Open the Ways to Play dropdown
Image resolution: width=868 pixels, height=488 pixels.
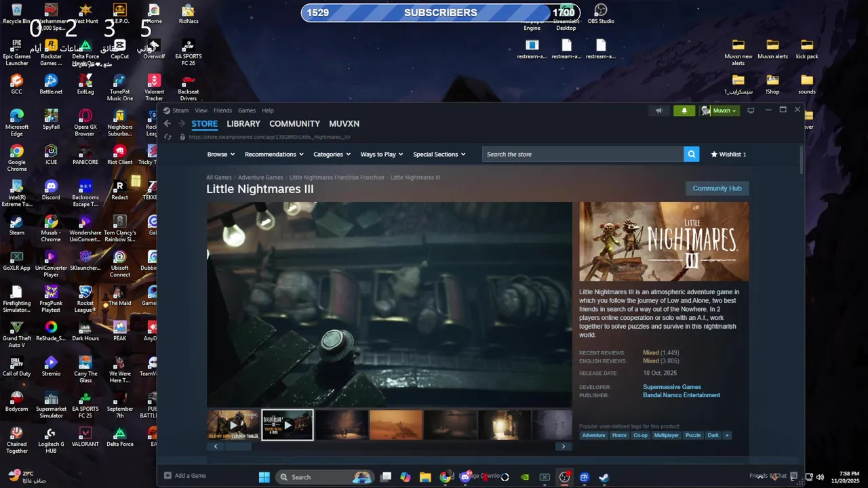(x=381, y=154)
